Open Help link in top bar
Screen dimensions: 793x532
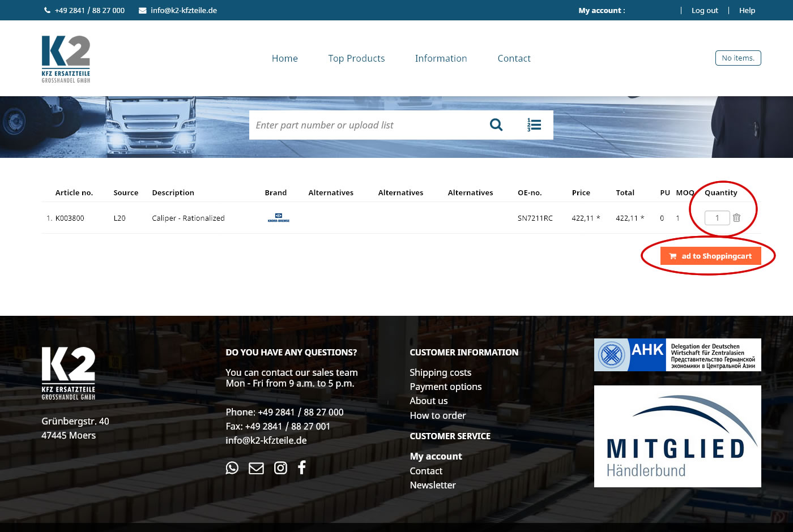pos(747,10)
